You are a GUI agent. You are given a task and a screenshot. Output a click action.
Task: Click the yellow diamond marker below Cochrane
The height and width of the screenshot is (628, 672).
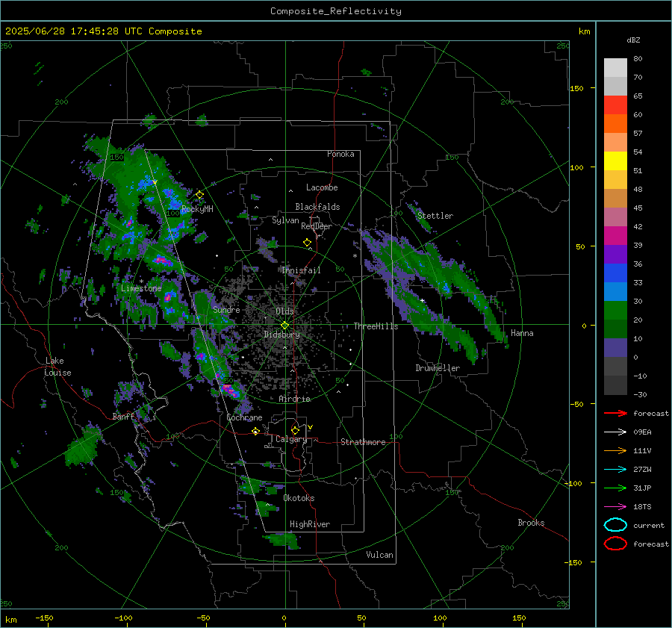coord(255,431)
